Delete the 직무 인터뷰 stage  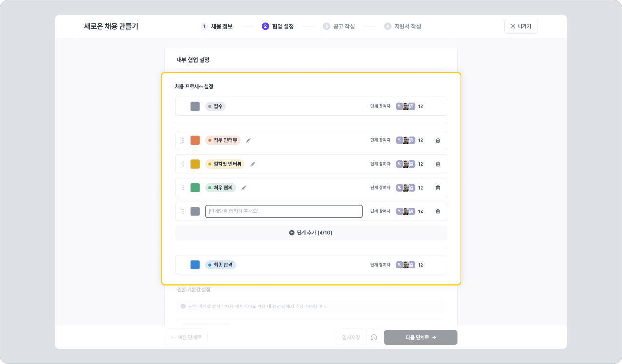(x=438, y=140)
